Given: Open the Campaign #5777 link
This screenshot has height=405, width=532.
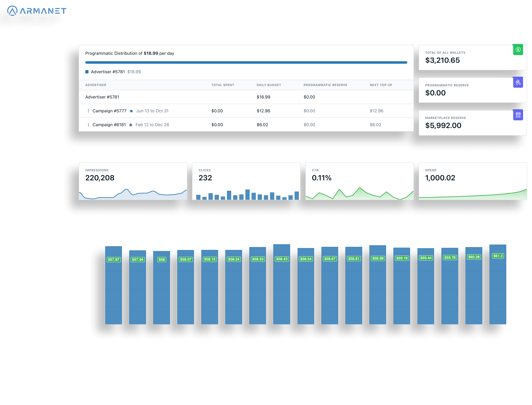Looking at the screenshot, I should tap(110, 111).
